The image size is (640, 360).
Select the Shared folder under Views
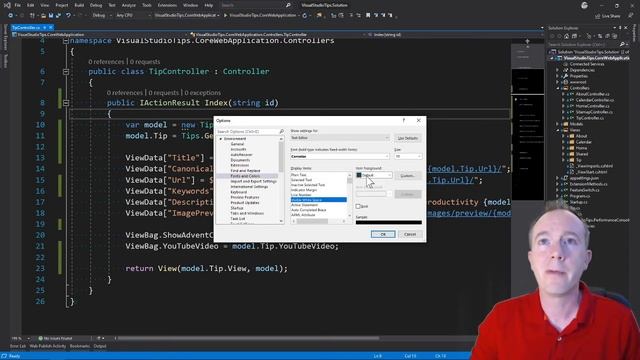point(582,154)
